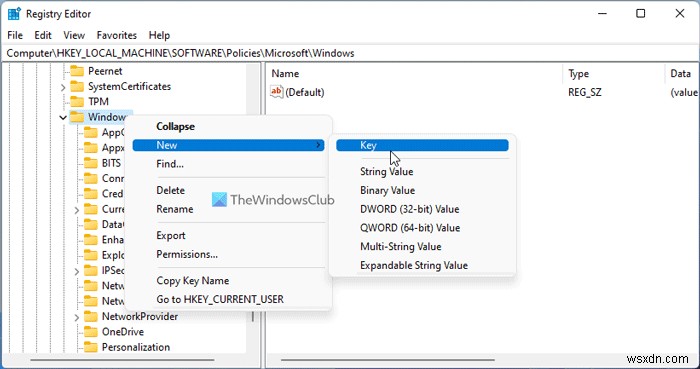The width and height of the screenshot is (700, 369).
Task: Click the NetworkProvider folder icon
Action: [x=91, y=316]
